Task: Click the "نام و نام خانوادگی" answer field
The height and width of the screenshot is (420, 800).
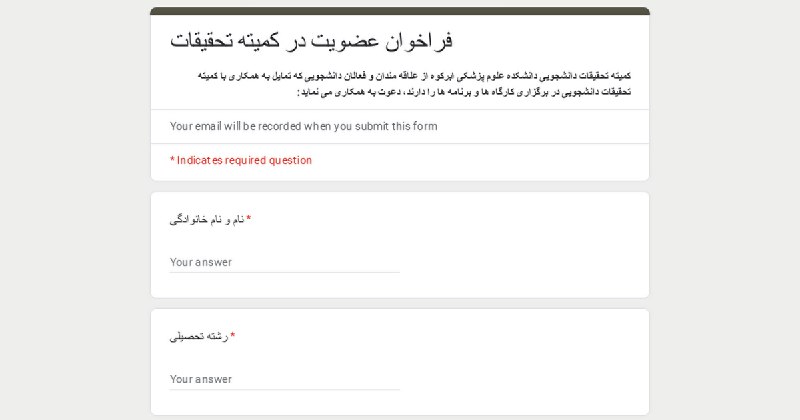Action: click(284, 262)
